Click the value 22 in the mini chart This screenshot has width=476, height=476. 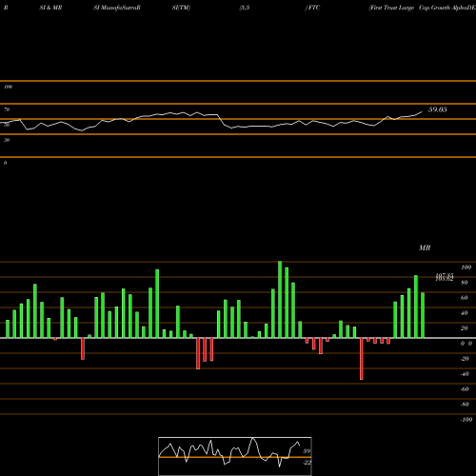click(307, 463)
